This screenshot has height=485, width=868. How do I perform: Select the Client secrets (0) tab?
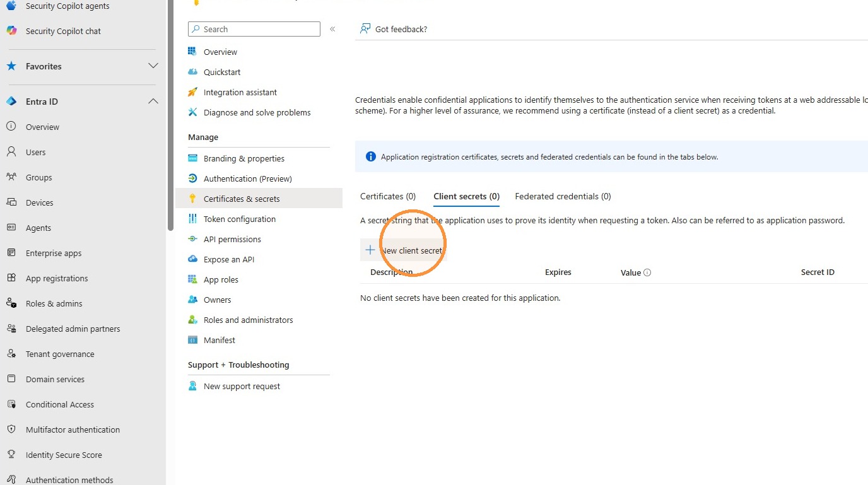pyautogui.click(x=466, y=196)
